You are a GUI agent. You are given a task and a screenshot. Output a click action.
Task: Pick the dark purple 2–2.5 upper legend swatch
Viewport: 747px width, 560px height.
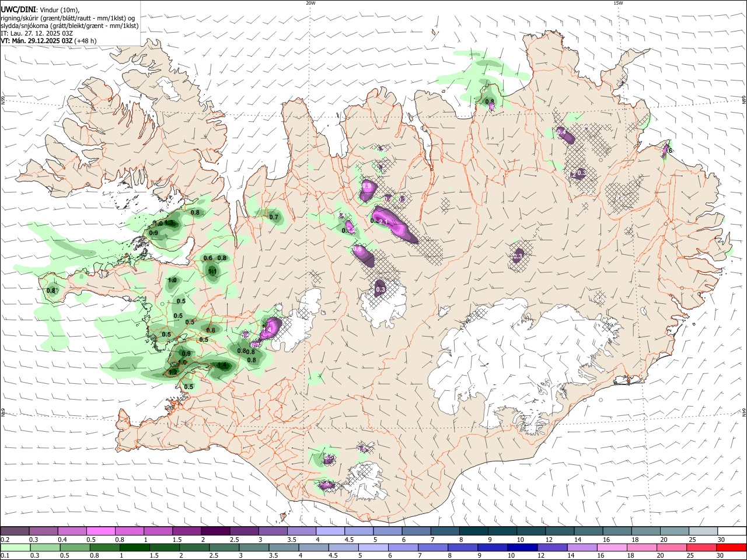click(x=215, y=531)
